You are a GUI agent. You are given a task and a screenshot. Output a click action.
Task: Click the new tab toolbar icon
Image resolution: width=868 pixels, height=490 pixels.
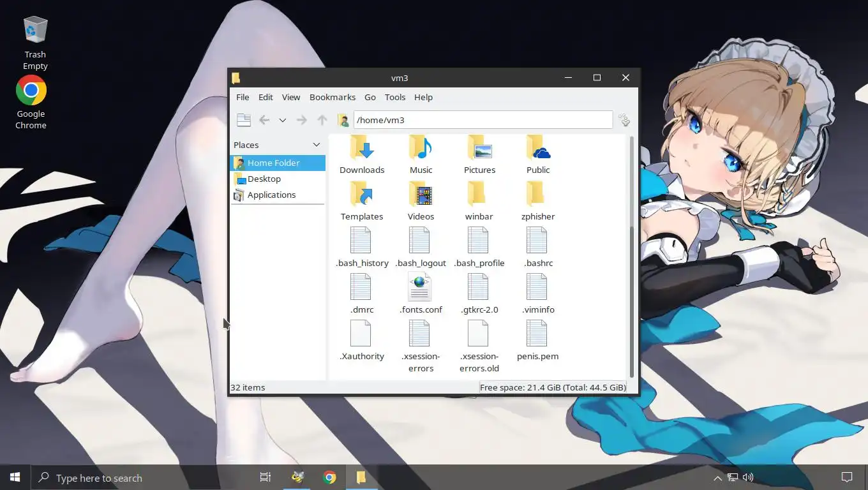[244, 120]
